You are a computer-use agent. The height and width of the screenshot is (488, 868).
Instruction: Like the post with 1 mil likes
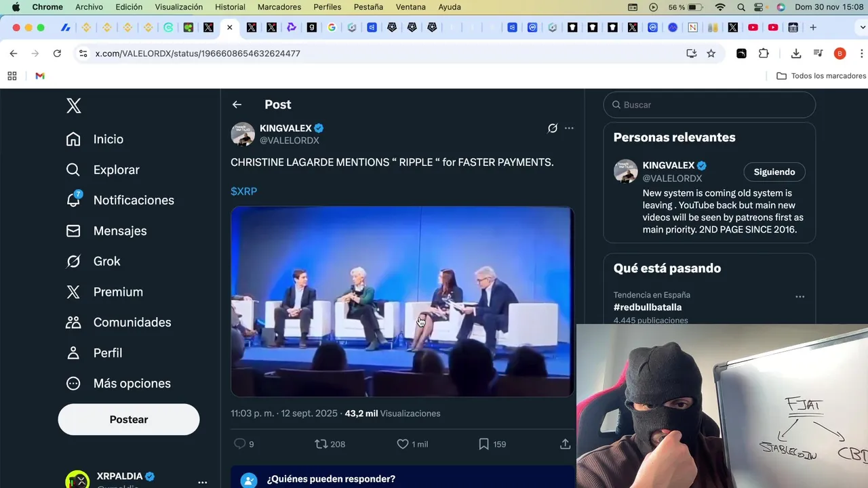(412, 444)
